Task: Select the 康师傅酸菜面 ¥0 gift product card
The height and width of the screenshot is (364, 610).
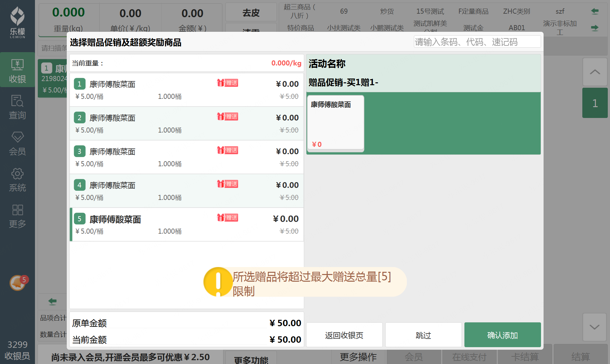Action: point(335,124)
